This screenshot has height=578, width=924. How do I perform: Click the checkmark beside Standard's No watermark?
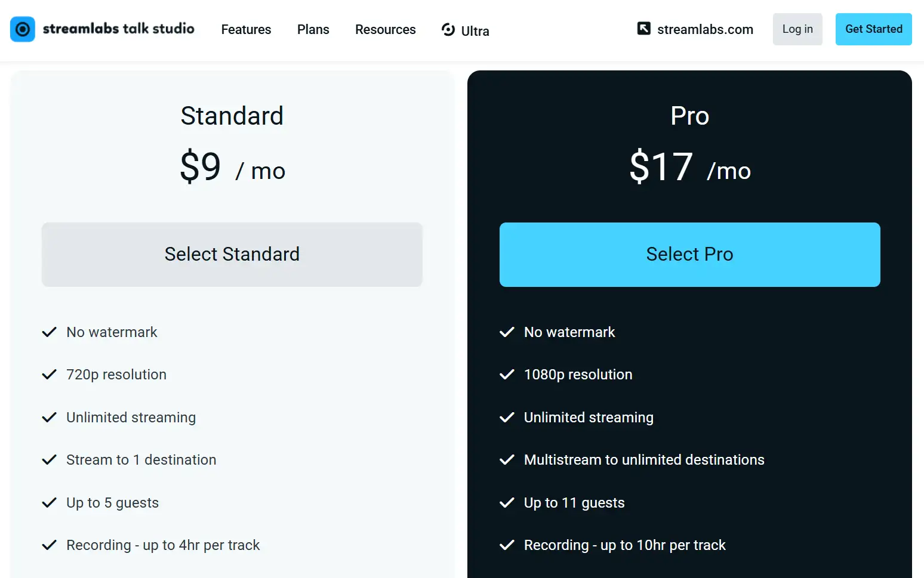point(50,332)
